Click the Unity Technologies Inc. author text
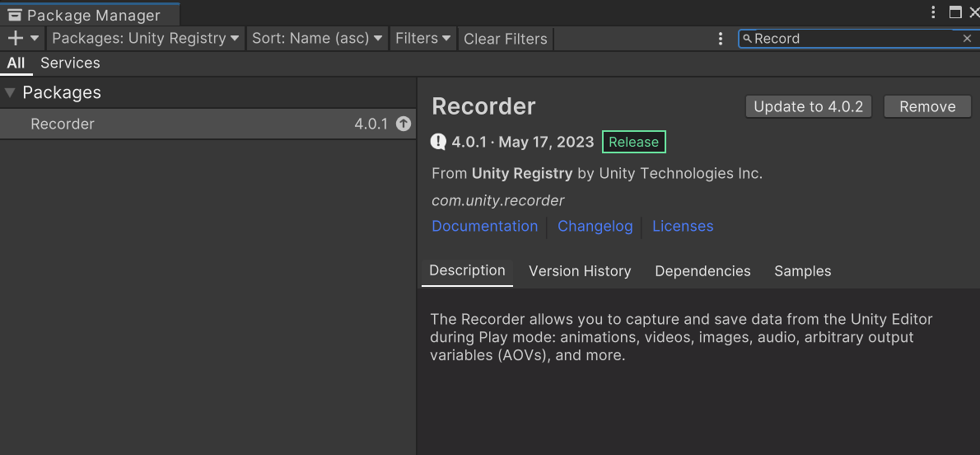Image resolution: width=980 pixels, height=455 pixels. click(680, 173)
